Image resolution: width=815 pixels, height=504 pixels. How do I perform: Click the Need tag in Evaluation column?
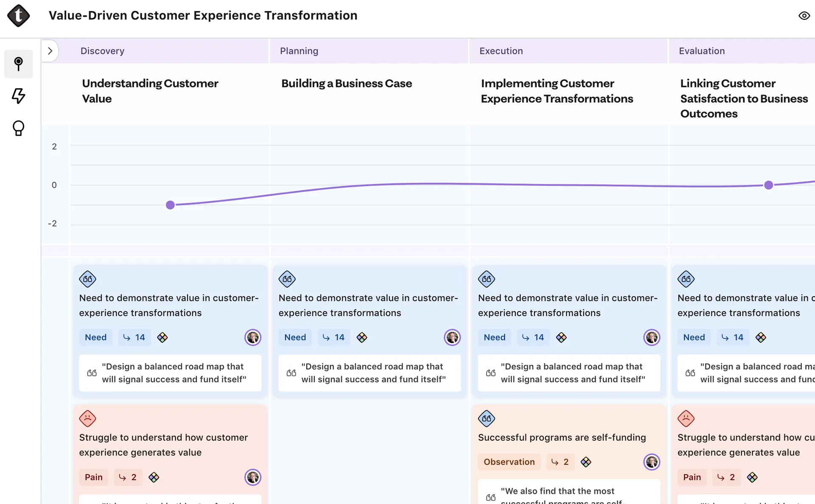tap(694, 337)
